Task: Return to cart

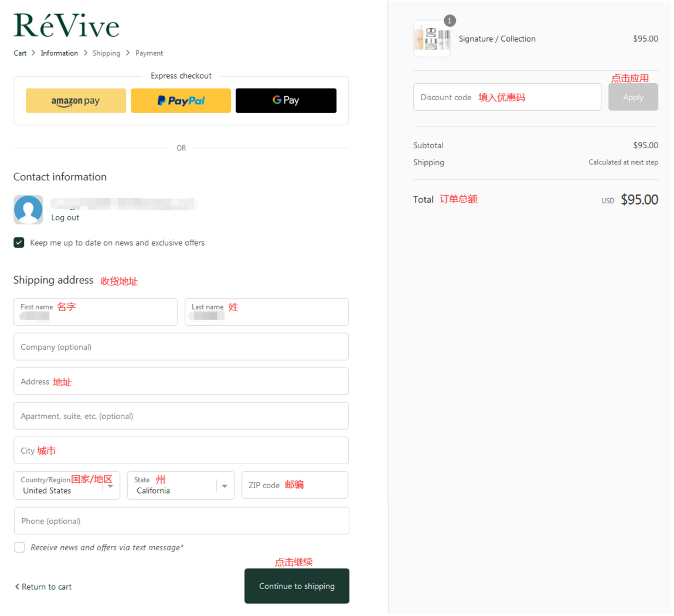Action: (43, 587)
